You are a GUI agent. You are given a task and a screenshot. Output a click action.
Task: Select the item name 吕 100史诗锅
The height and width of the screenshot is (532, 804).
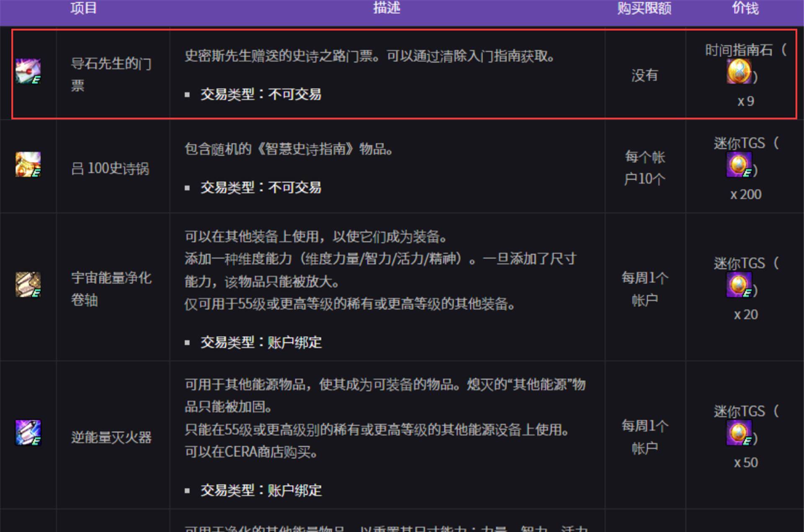pyautogui.click(x=110, y=169)
